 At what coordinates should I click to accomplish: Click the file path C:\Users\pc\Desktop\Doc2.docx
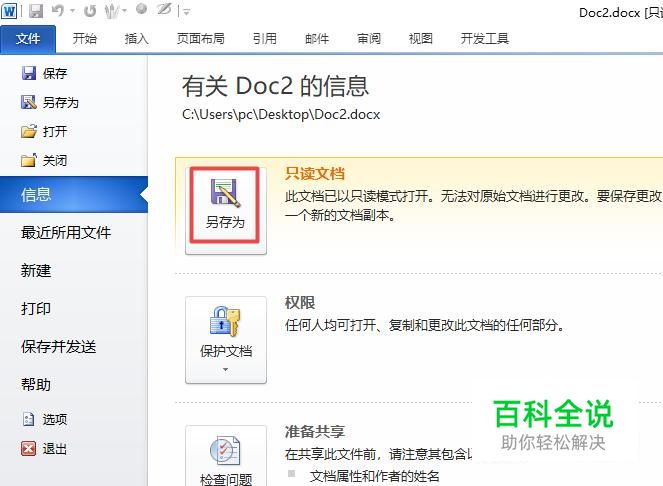click(281, 115)
